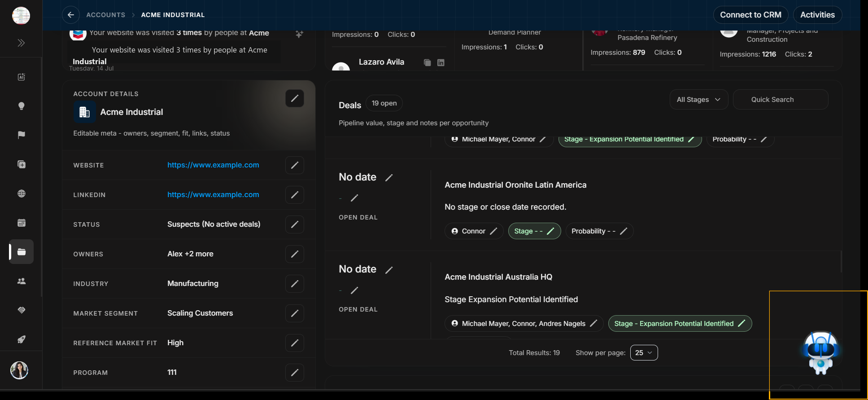Expand the left sidebar with double chevrons

coord(21,43)
